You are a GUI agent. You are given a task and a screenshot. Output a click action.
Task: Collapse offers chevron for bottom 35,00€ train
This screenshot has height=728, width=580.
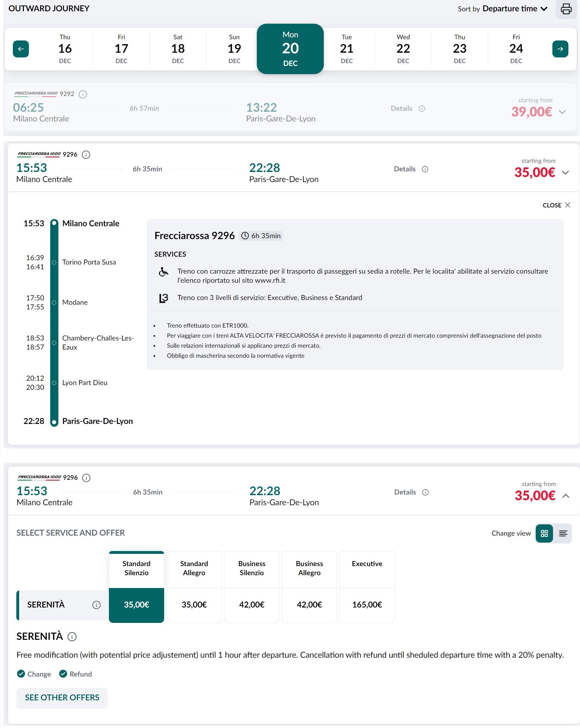click(566, 496)
